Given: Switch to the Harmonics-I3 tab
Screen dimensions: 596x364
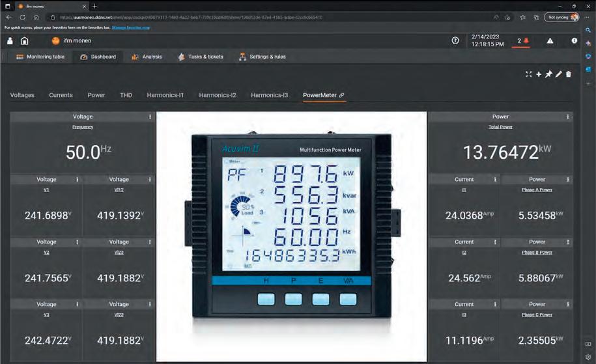Looking at the screenshot, I should [x=269, y=95].
